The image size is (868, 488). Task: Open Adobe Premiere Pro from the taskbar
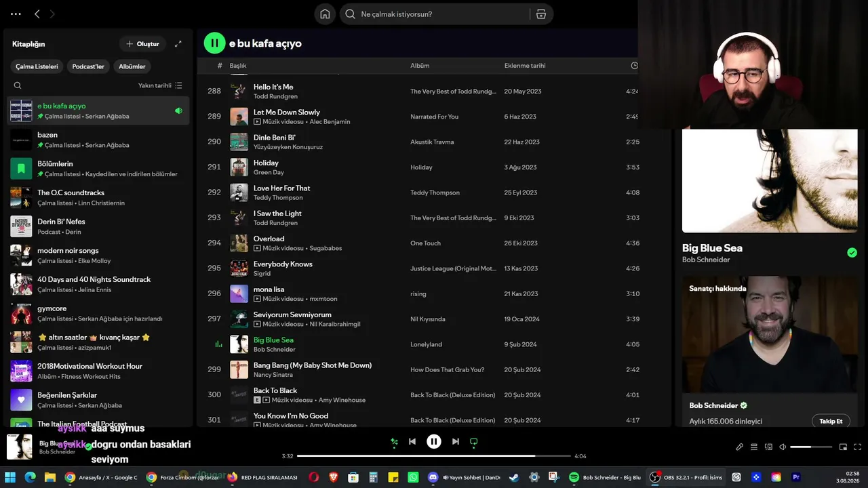pyautogui.click(x=796, y=477)
